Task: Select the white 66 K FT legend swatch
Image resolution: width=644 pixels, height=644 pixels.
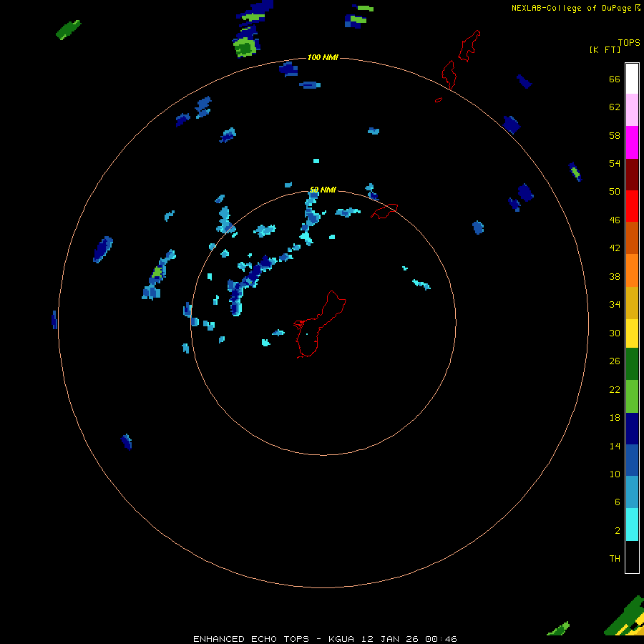Action: point(632,79)
